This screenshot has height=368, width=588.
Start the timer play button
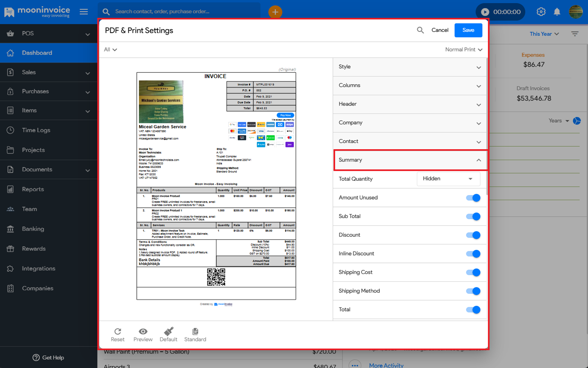click(x=485, y=12)
